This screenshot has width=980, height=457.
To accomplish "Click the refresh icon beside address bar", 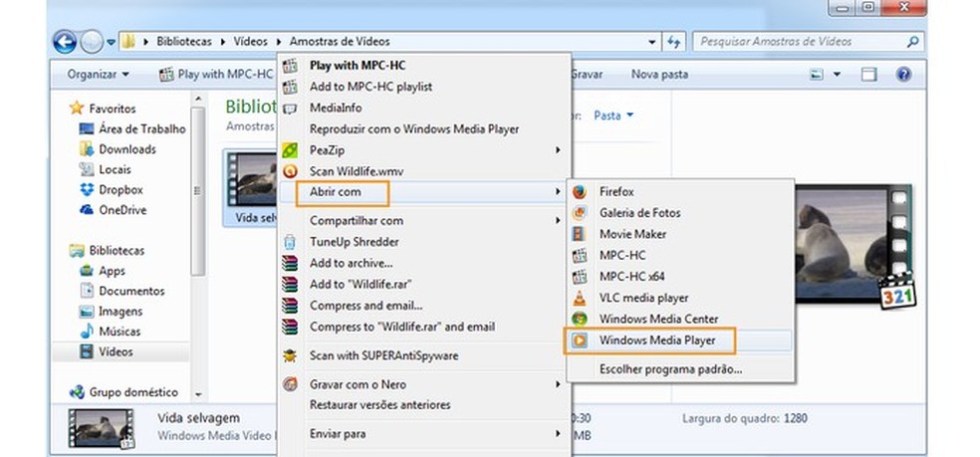I will (x=673, y=42).
